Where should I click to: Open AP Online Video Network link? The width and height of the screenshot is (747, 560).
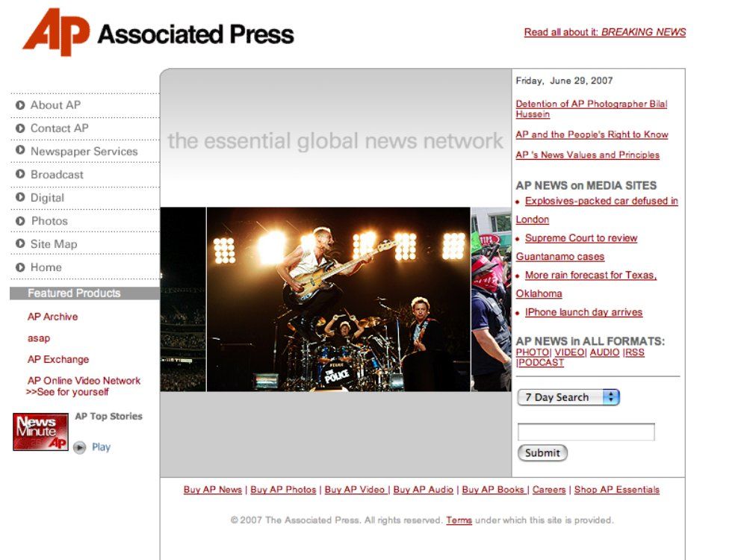point(84,381)
